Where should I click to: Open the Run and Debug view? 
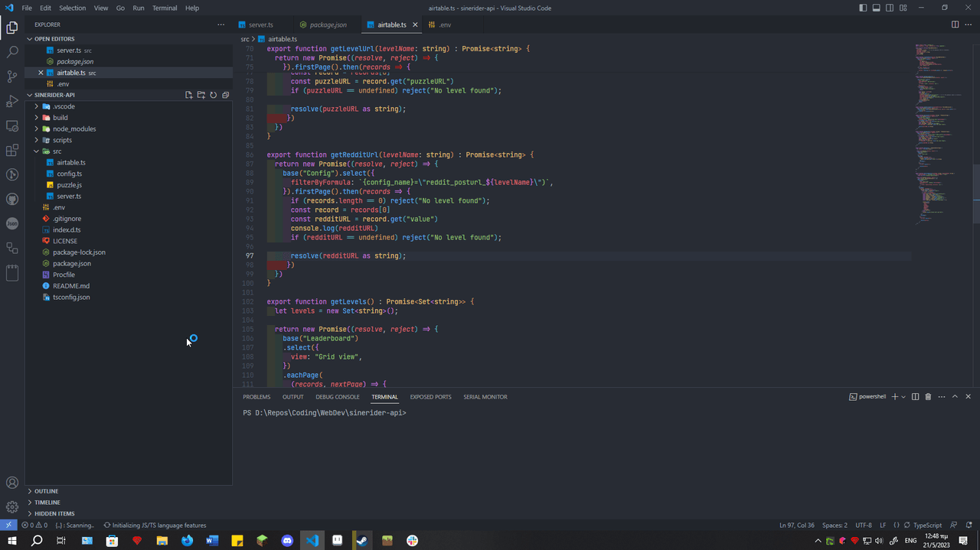point(12,101)
